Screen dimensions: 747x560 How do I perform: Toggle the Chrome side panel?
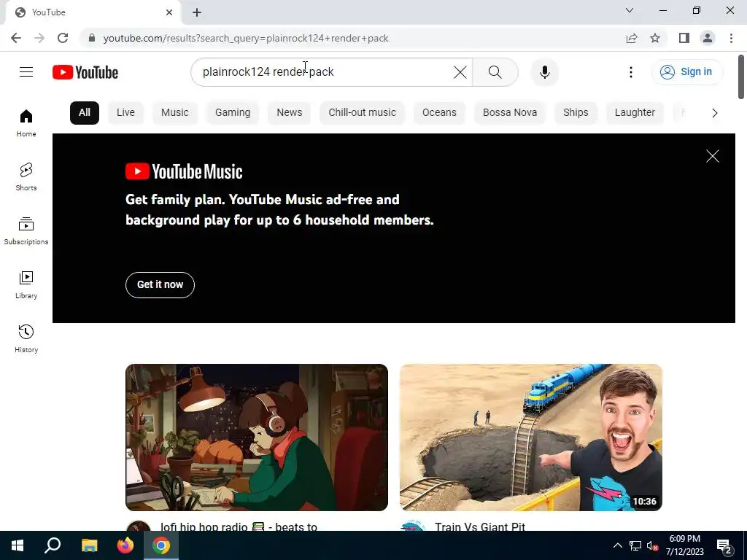(684, 38)
